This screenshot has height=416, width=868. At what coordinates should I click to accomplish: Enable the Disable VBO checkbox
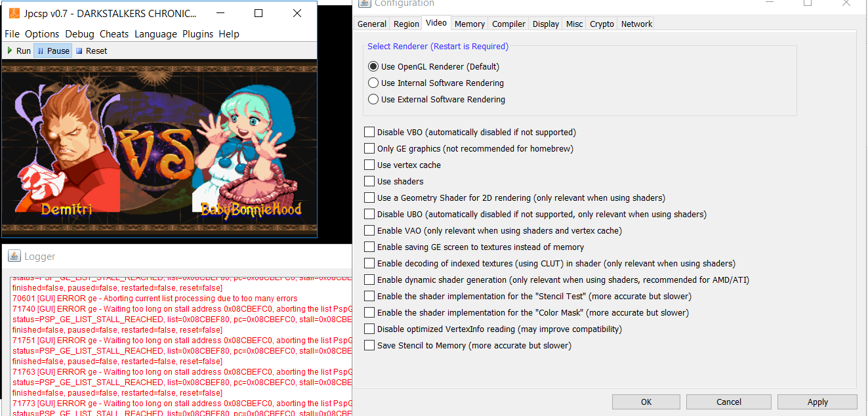point(370,132)
